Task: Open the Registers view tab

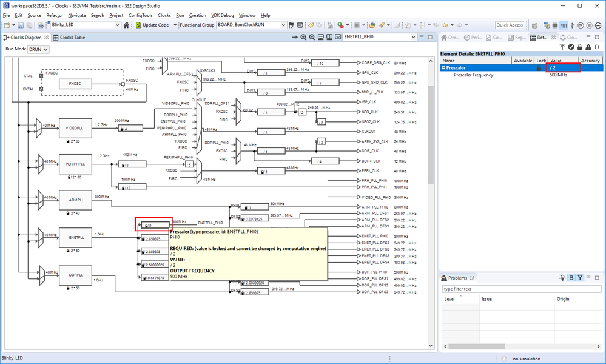Action: click(x=517, y=38)
